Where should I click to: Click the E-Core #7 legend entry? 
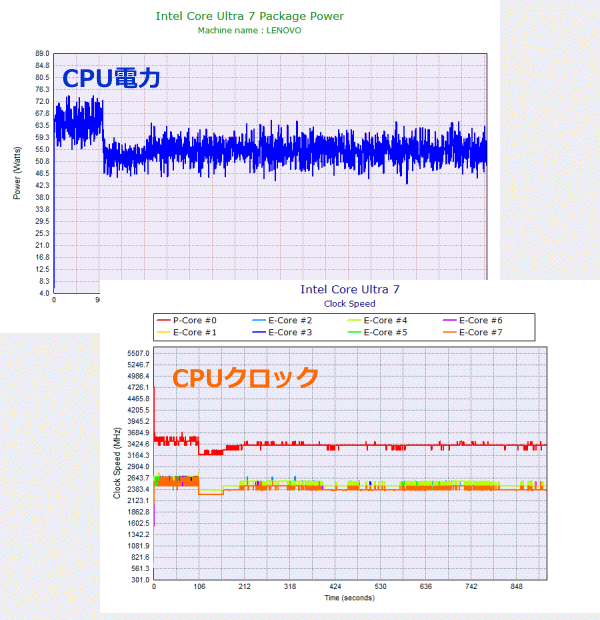(473, 332)
